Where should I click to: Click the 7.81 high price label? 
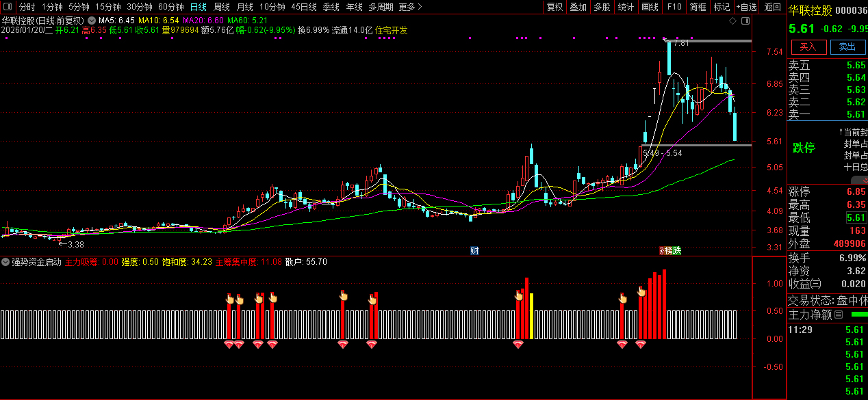pos(680,43)
